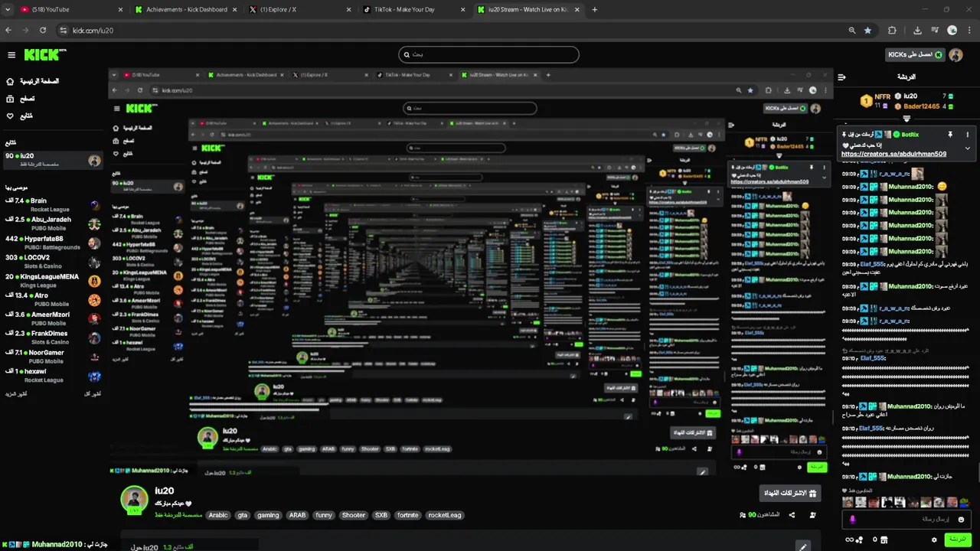
Task: Open Hyperfate88 channel in sidebar
Action: [53, 243]
